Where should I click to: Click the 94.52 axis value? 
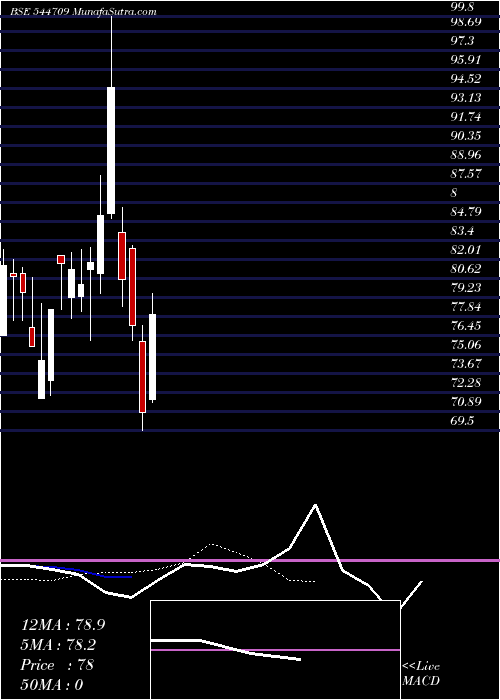[x=466, y=79]
